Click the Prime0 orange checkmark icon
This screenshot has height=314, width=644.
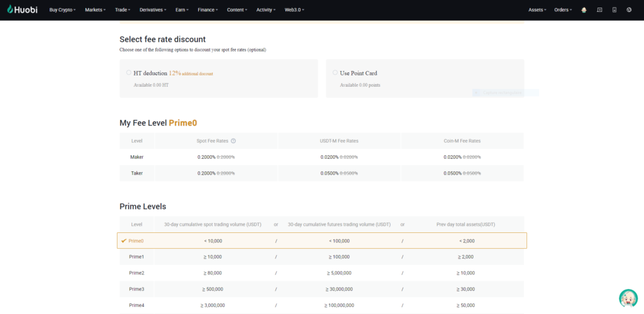(x=124, y=241)
